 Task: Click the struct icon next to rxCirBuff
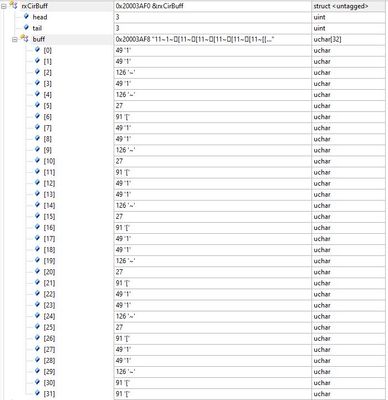click(14, 5)
